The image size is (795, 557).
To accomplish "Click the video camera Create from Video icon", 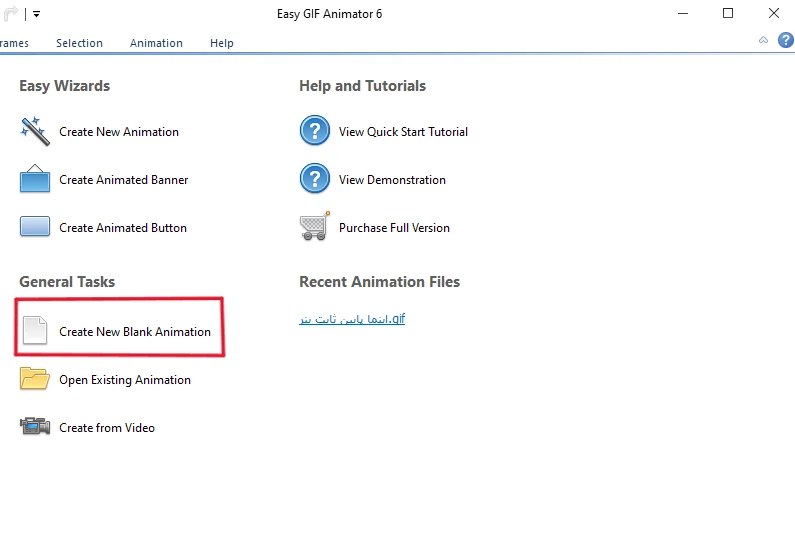I will pyautogui.click(x=34, y=426).
